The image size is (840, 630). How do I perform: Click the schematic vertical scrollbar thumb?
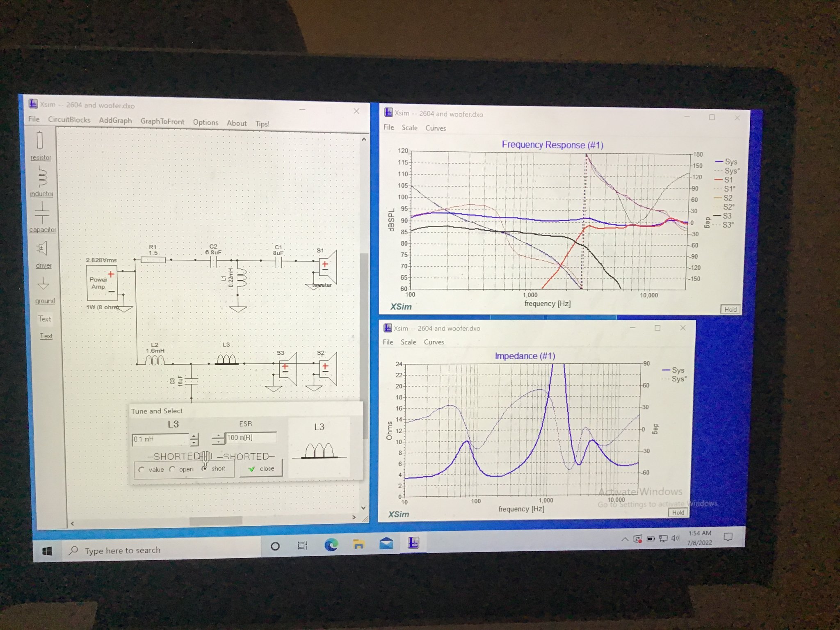pyautogui.click(x=363, y=346)
